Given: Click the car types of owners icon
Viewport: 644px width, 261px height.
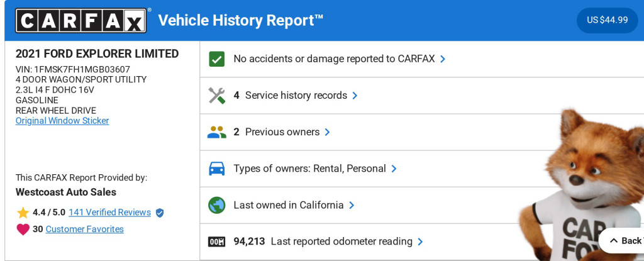Looking at the screenshot, I should pos(216,169).
